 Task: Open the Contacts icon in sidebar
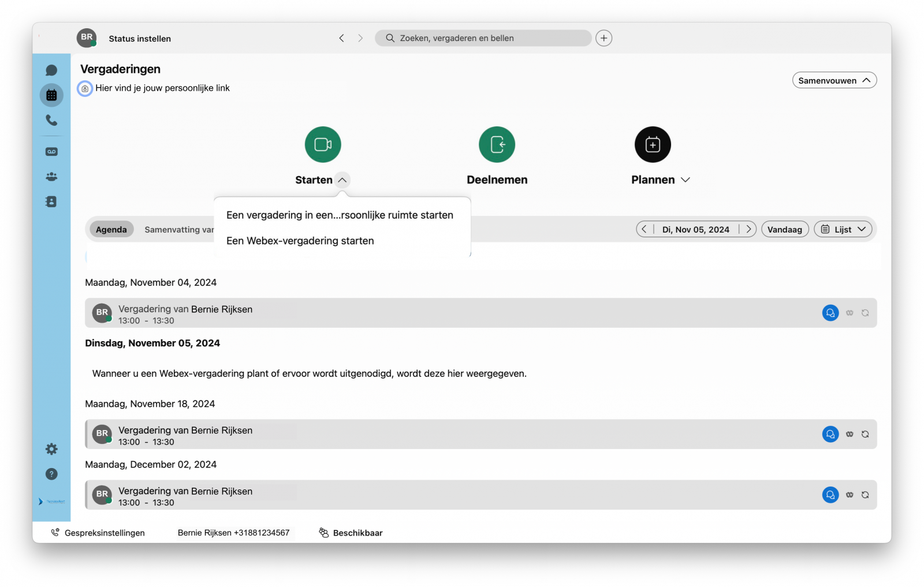(x=51, y=201)
